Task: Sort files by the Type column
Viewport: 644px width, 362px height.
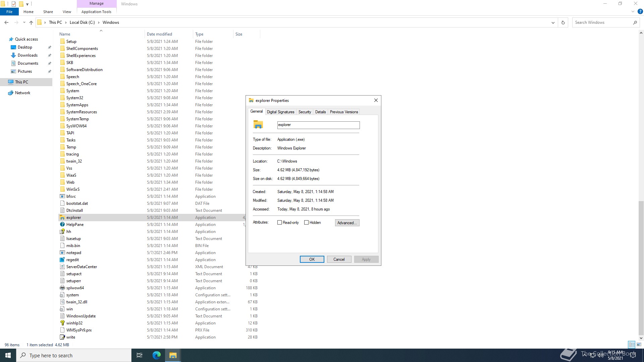Action: pyautogui.click(x=213, y=34)
